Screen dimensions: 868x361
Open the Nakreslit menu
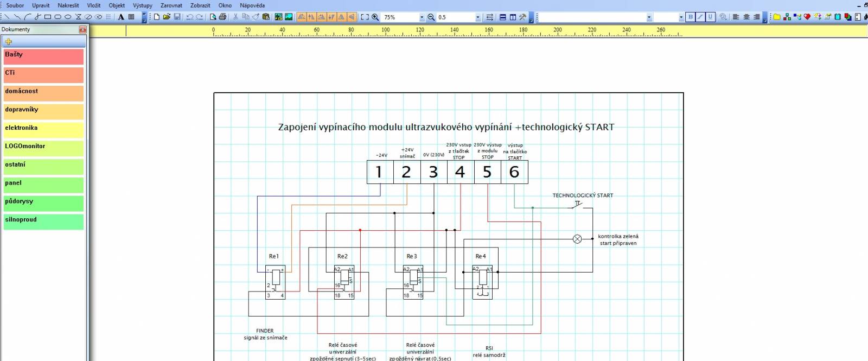(x=68, y=5)
